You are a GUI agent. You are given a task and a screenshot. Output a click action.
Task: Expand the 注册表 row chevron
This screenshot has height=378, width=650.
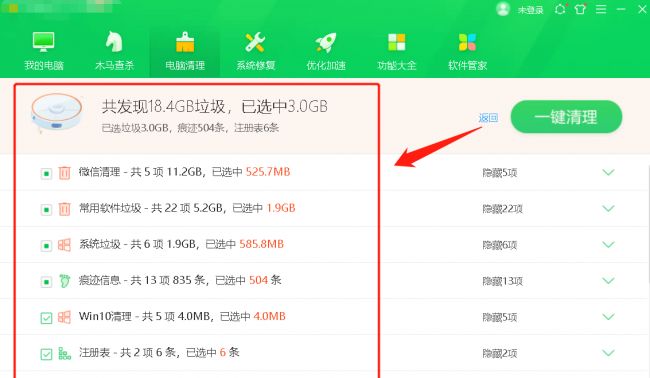(x=608, y=353)
